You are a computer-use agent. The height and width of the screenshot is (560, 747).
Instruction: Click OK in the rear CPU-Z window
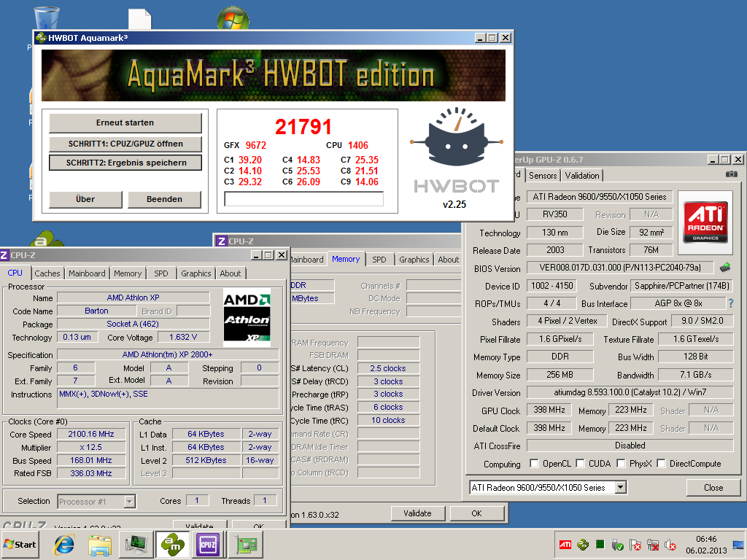point(476,513)
